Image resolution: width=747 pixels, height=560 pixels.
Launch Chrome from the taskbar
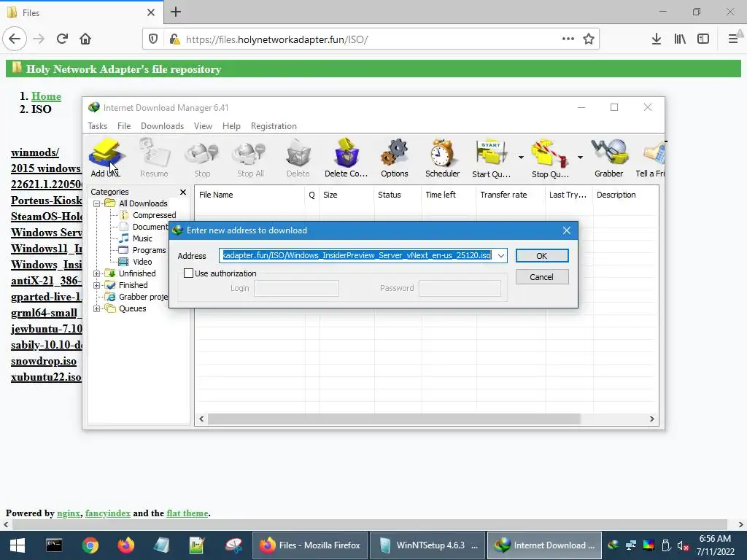tap(90, 545)
